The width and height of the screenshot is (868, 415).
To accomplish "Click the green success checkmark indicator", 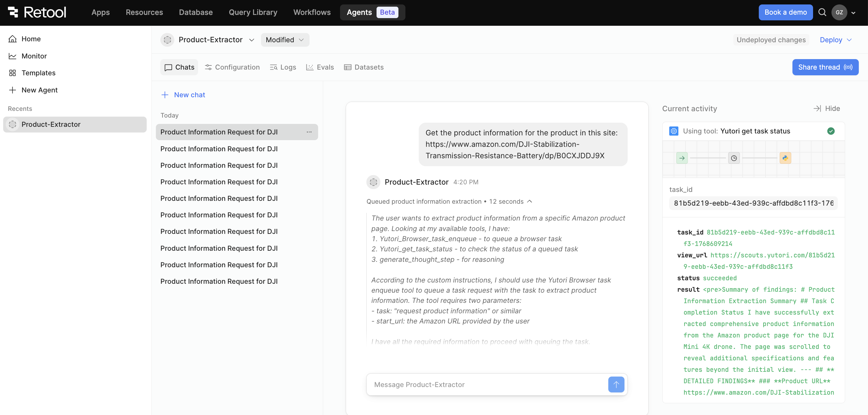I will click(x=831, y=131).
